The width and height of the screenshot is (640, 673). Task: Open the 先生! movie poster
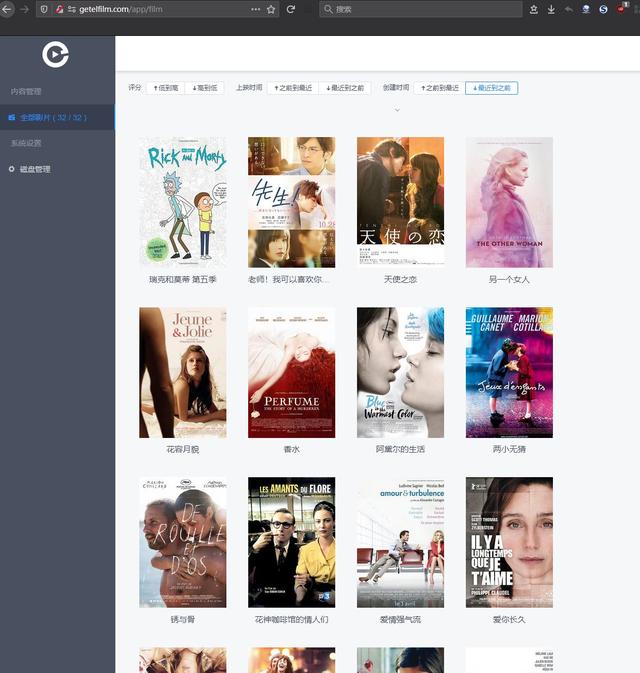(x=291, y=202)
